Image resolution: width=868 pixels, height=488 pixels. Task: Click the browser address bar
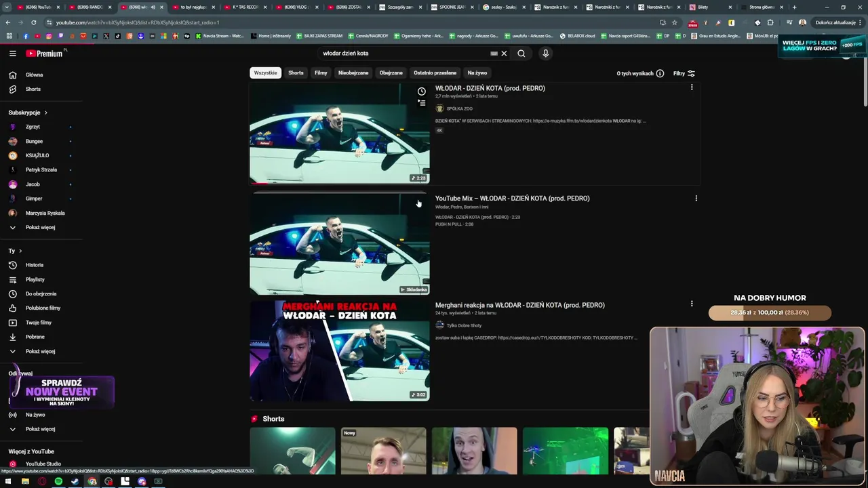coord(353,22)
